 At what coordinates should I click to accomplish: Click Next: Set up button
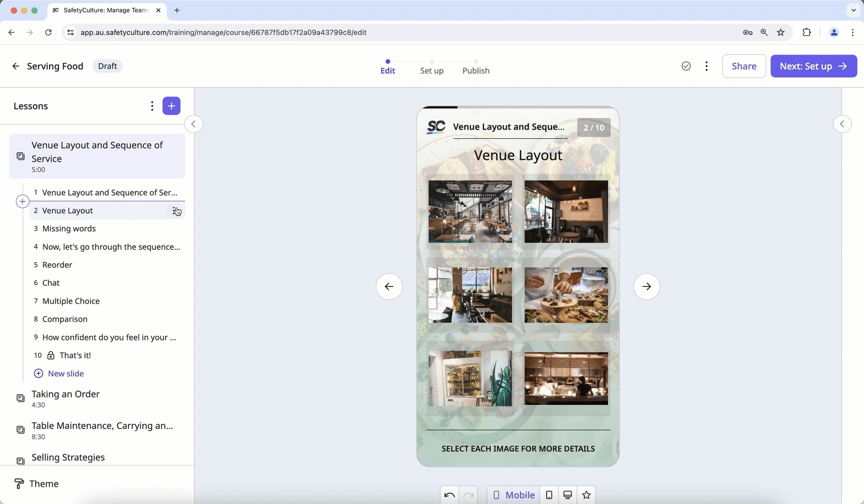(x=814, y=66)
